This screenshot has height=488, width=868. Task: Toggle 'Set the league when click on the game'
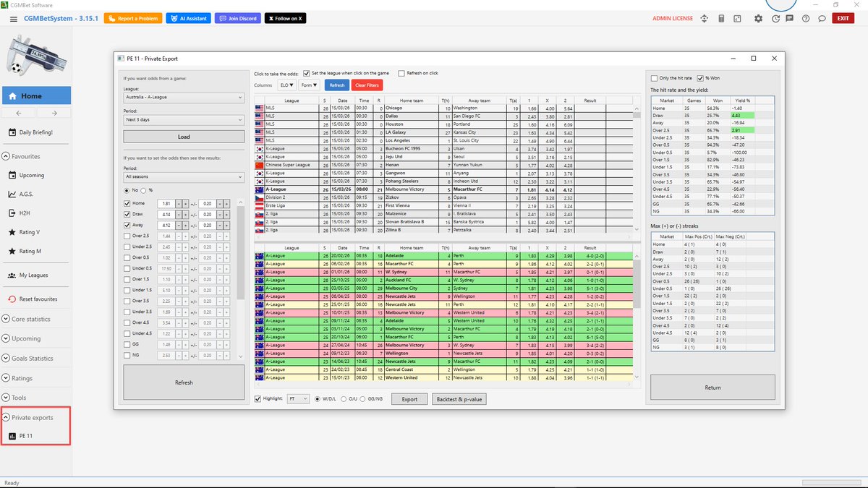(307, 73)
